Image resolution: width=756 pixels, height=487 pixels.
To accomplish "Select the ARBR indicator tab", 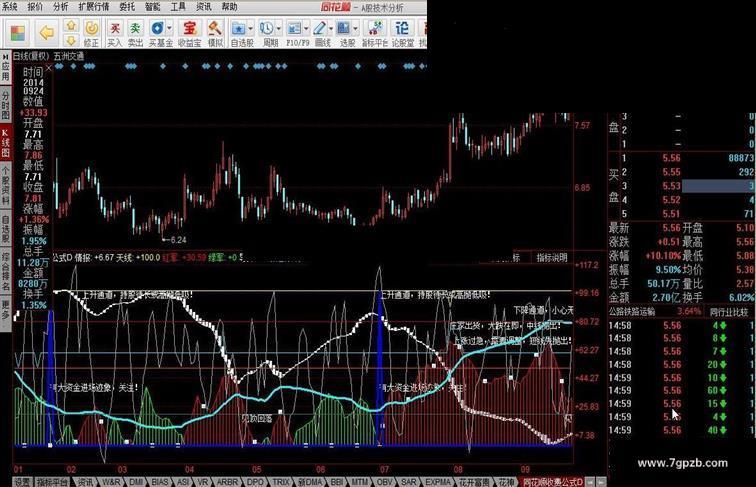I will pyautogui.click(x=228, y=482).
